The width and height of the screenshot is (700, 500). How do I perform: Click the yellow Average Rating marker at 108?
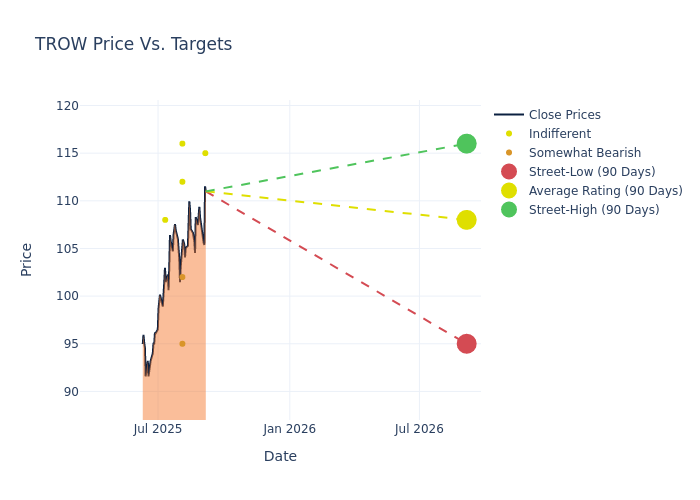[466, 220]
